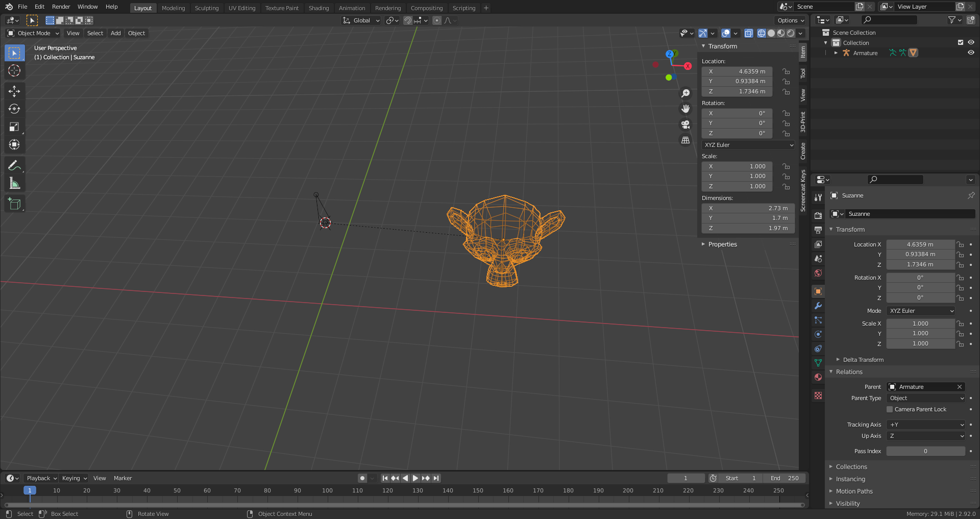The width and height of the screenshot is (980, 519).
Task: Open the Add menu in viewport header
Action: pos(116,33)
